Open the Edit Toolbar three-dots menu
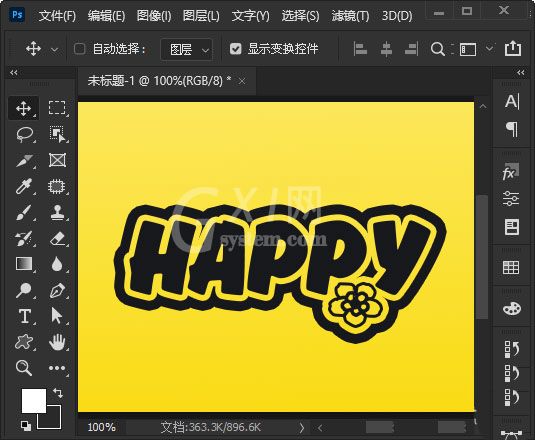Screen dimensions: 535x440 tap(57, 368)
